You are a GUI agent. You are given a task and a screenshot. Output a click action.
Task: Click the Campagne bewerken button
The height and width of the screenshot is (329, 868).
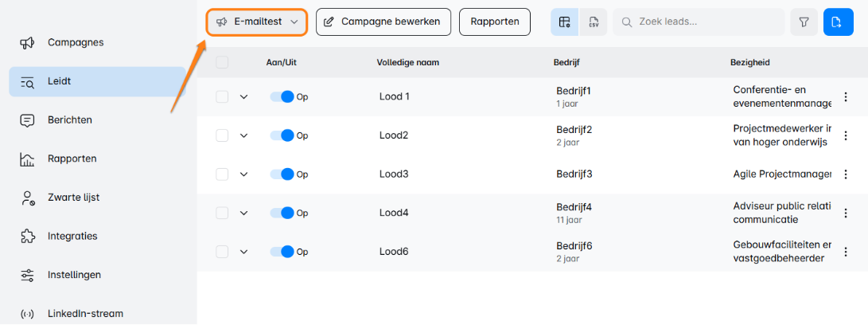(x=383, y=22)
